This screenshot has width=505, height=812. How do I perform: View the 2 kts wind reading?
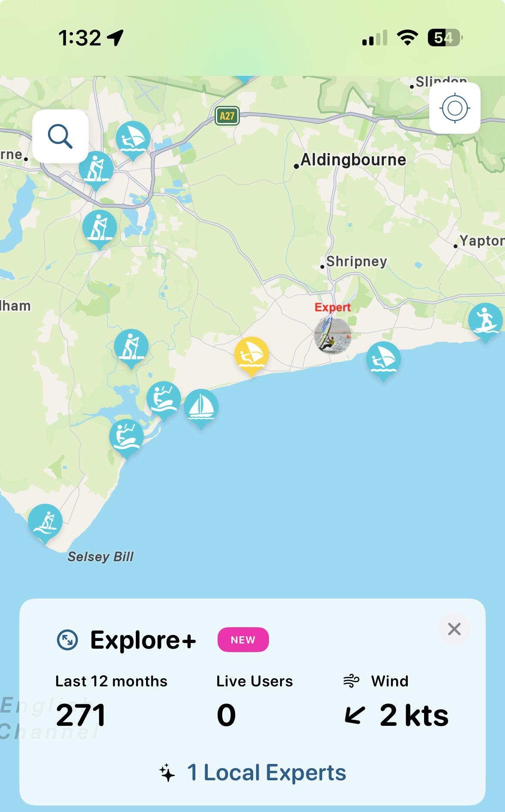pos(397,715)
